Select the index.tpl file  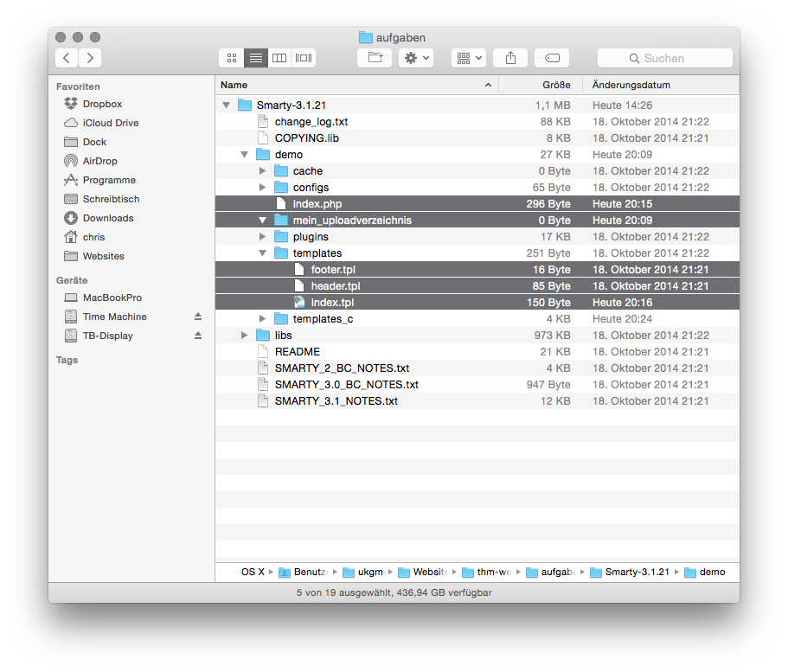coord(477,303)
